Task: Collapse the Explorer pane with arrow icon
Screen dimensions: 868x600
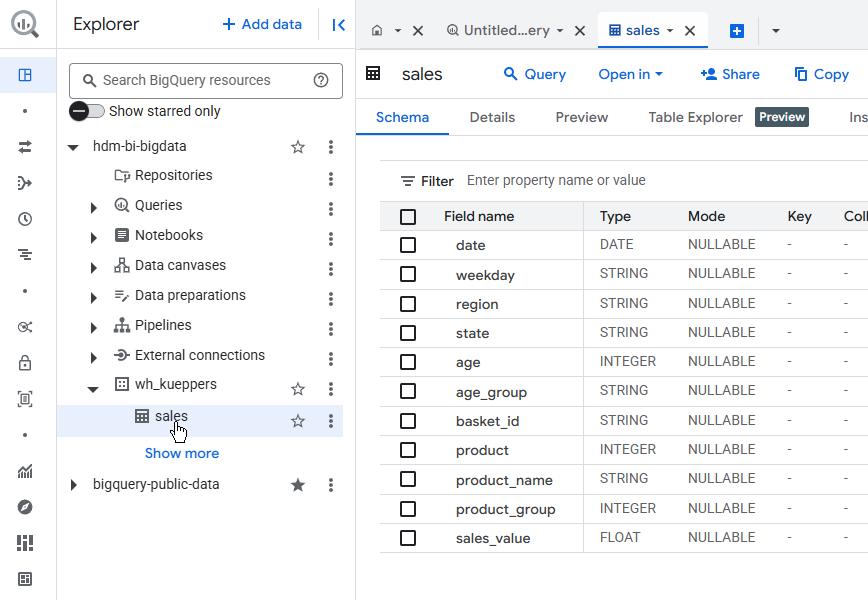Action: (339, 25)
